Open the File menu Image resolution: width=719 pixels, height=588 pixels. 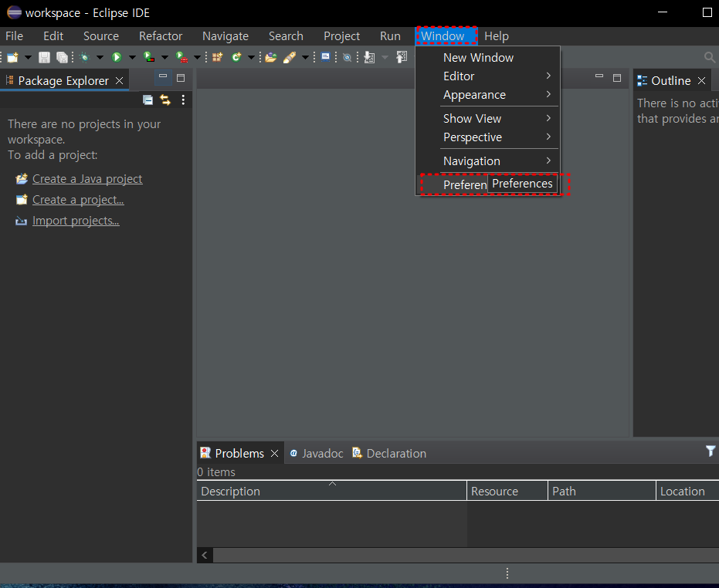tap(14, 36)
